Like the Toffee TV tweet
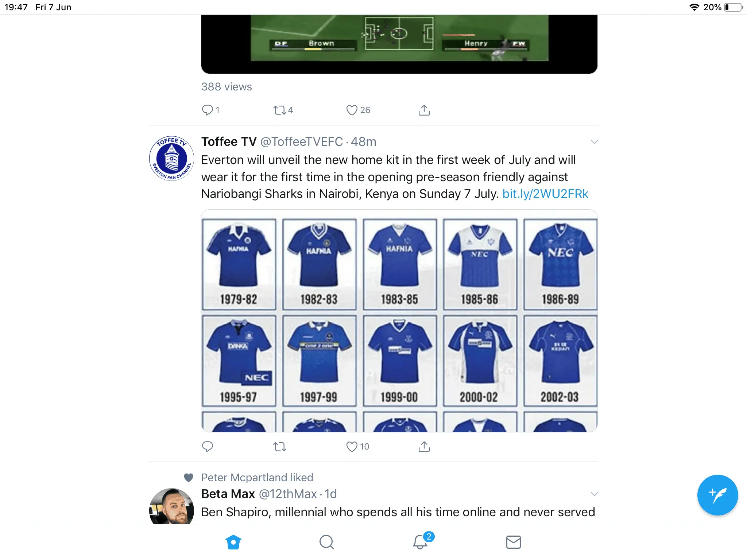The image size is (747, 560). [352, 447]
